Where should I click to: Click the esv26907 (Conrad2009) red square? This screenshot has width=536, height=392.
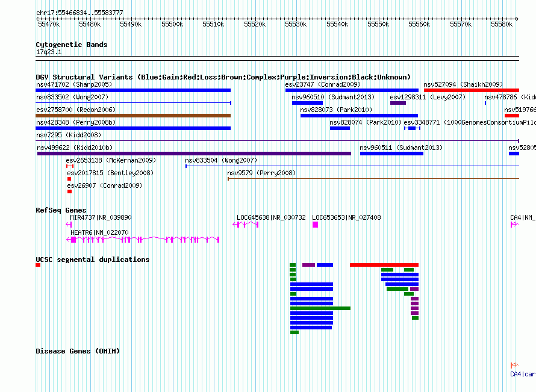[x=69, y=191]
